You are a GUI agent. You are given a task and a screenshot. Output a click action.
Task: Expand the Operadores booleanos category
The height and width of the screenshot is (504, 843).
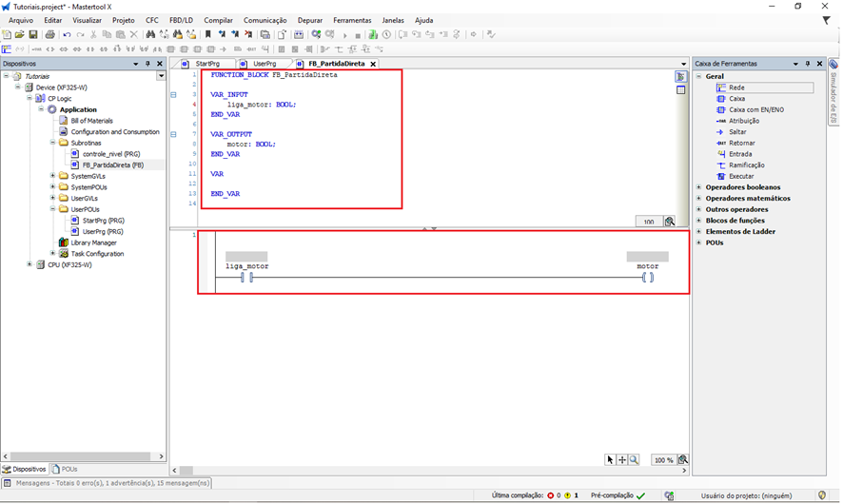point(699,187)
